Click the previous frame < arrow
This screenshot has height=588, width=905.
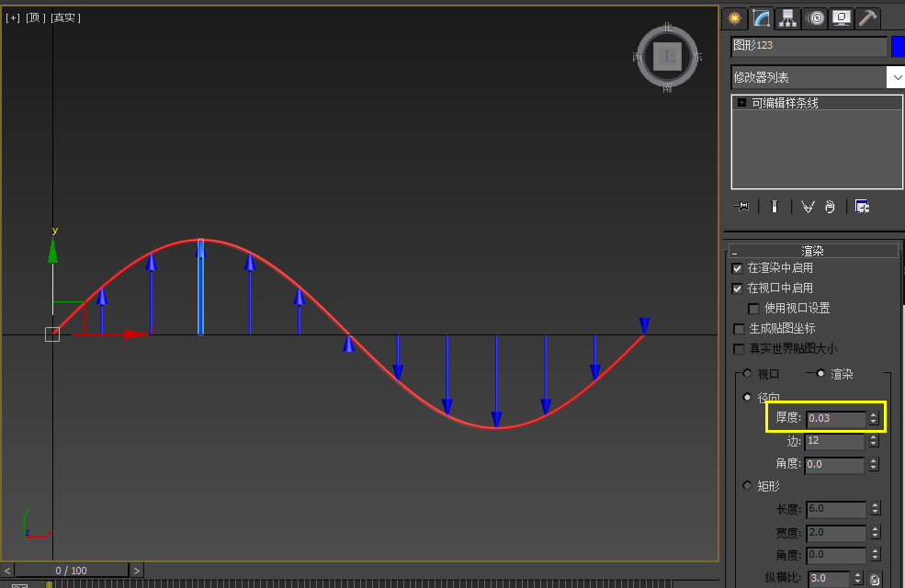coord(7,571)
